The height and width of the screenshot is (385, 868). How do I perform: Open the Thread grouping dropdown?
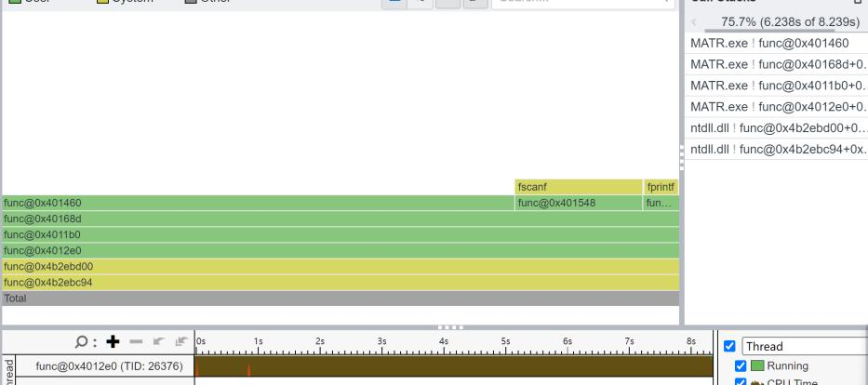click(x=805, y=346)
